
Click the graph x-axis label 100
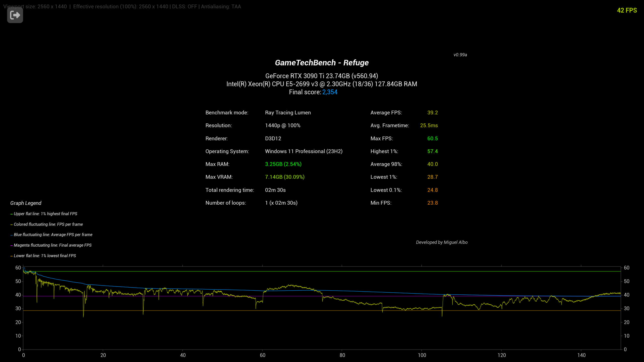(422, 355)
